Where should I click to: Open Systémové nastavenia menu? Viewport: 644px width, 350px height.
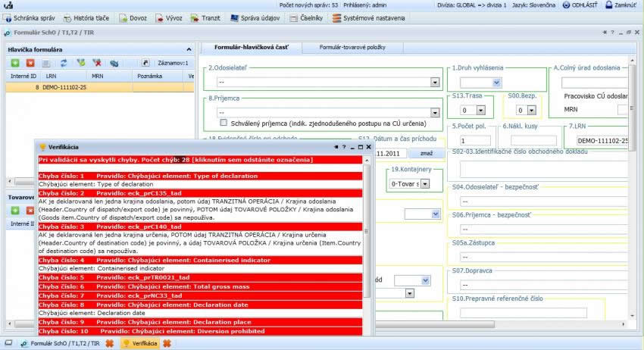pos(369,18)
